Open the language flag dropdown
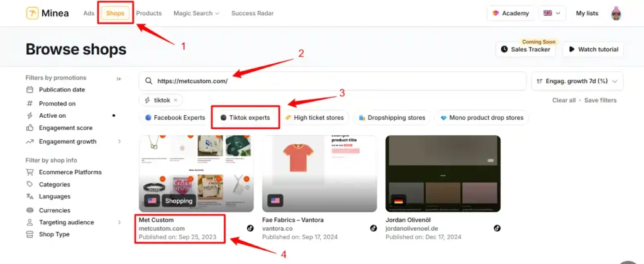The height and width of the screenshot is (264, 644). (552, 13)
